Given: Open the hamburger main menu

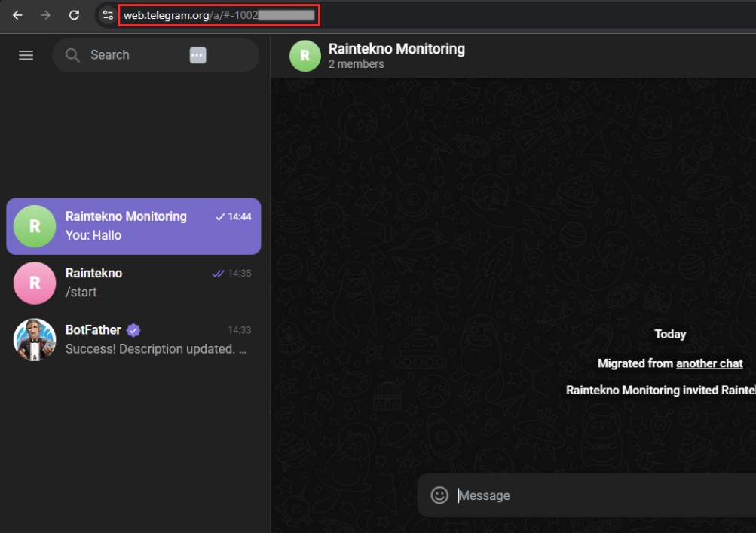Looking at the screenshot, I should 26,55.
